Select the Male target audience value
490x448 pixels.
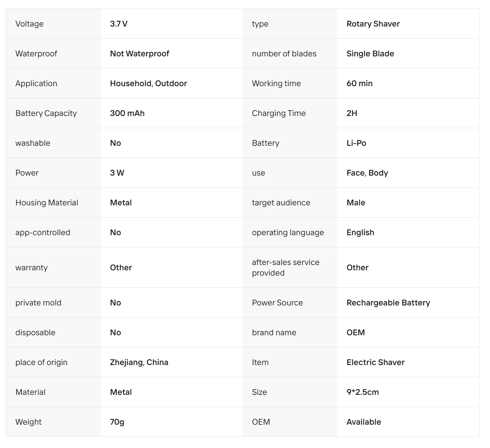pos(356,203)
